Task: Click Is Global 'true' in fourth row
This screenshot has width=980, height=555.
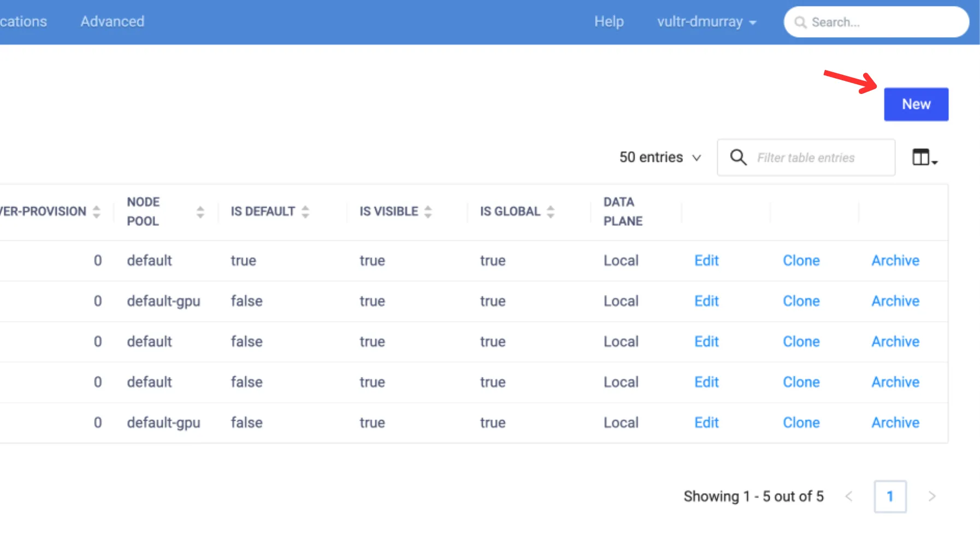Action: click(x=493, y=382)
